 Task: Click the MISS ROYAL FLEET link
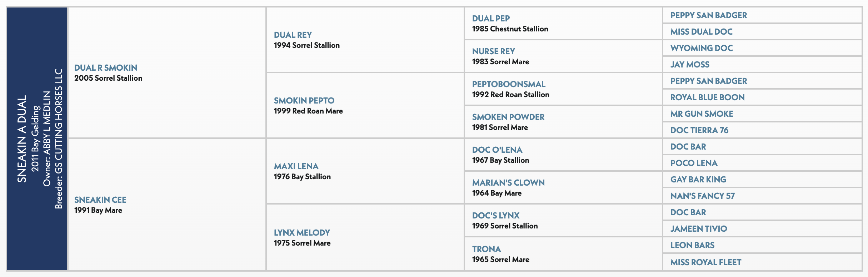coord(706,262)
